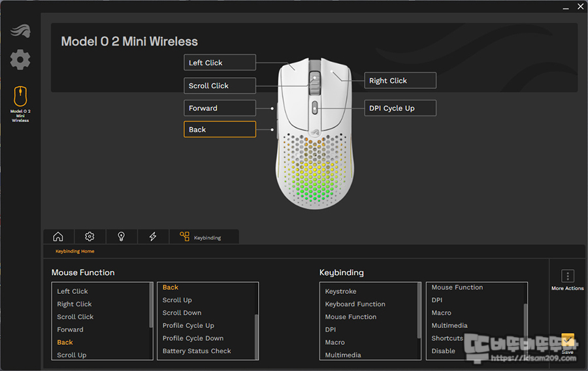Select Keyboard Function in Keybinding list
The height and width of the screenshot is (371, 588).
[355, 304]
